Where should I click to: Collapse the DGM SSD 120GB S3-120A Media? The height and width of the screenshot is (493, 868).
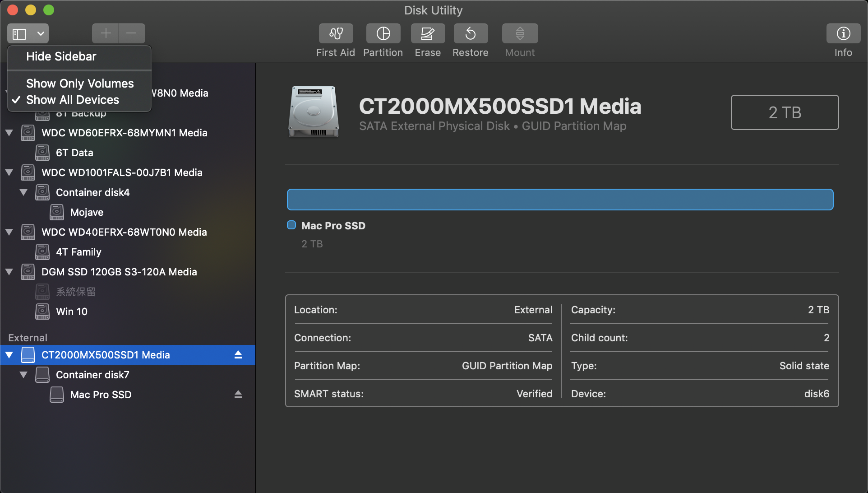pyautogui.click(x=9, y=272)
